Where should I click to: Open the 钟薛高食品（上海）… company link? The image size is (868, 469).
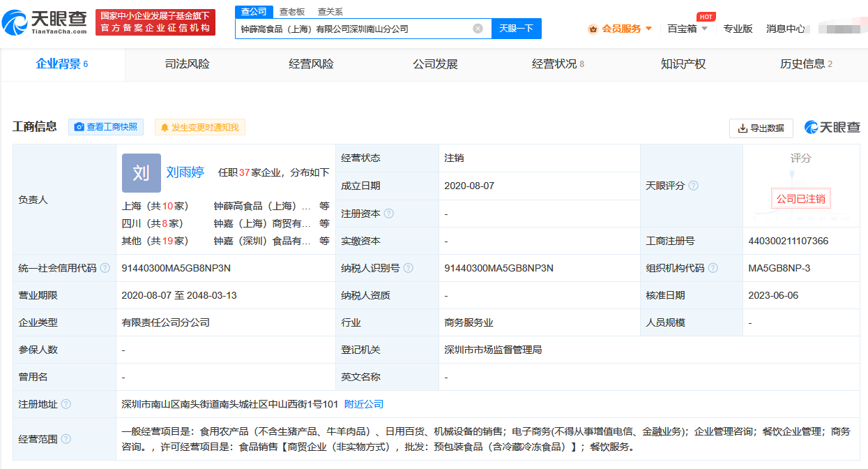tap(262, 206)
